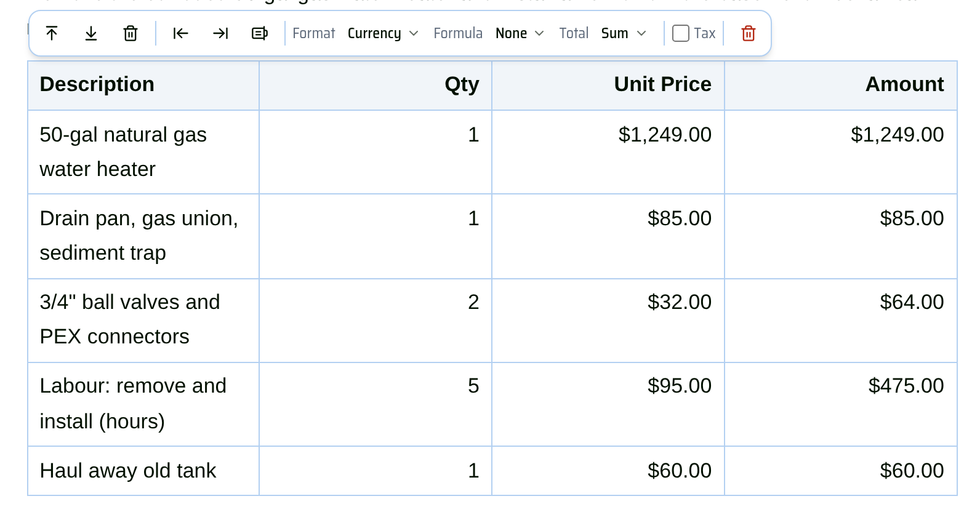
Task: Click the quantity 2 cell for ball valves
Action: pos(376,321)
